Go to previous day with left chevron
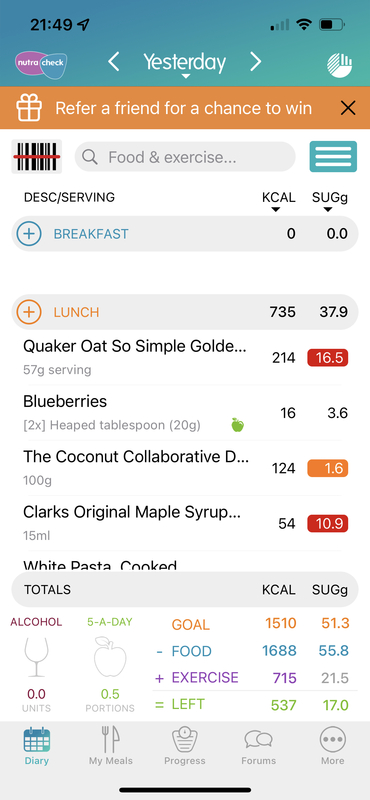Screen dimensions: 370x800 pos(114,63)
